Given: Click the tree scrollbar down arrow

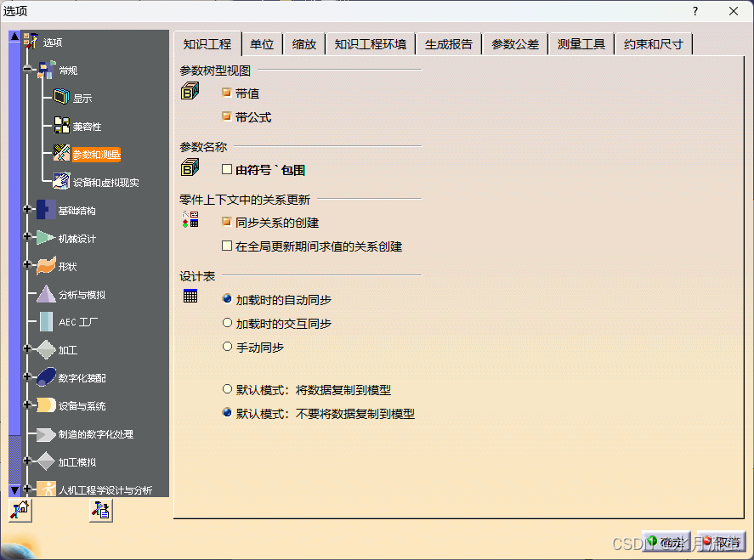Looking at the screenshot, I should click(14, 490).
